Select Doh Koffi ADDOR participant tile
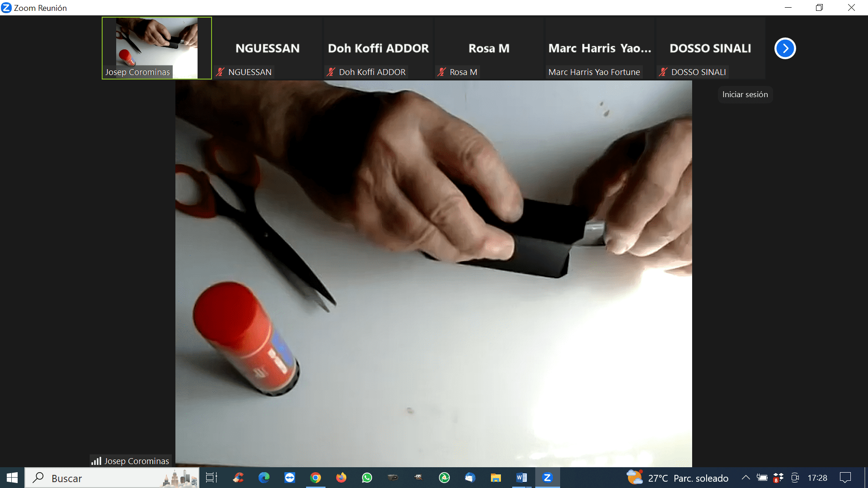Screen dimensions: 868x488 point(378,48)
